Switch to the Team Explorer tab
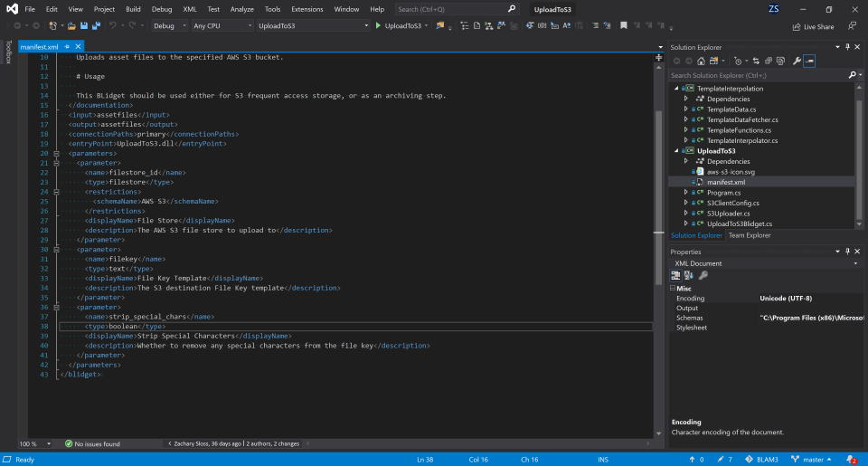Screen dimensions: 868x466 coord(749,235)
